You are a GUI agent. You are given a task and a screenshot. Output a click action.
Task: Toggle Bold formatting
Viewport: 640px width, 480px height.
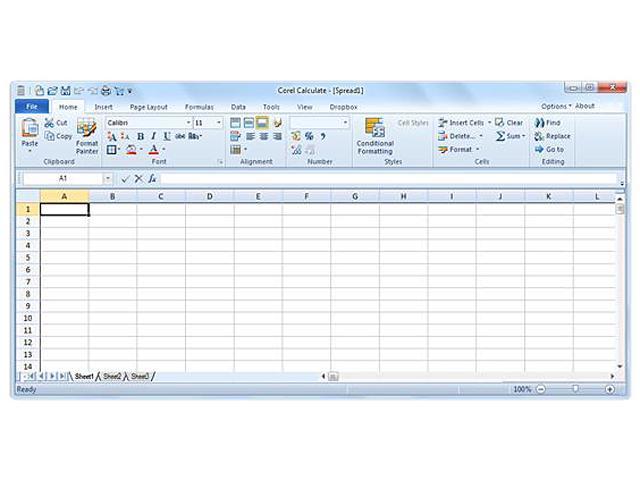pyautogui.click(x=140, y=136)
